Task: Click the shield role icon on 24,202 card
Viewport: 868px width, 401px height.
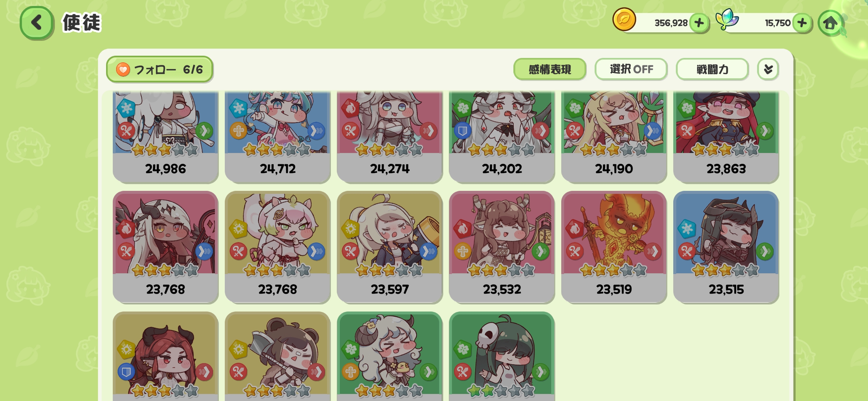Action: click(x=463, y=131)
